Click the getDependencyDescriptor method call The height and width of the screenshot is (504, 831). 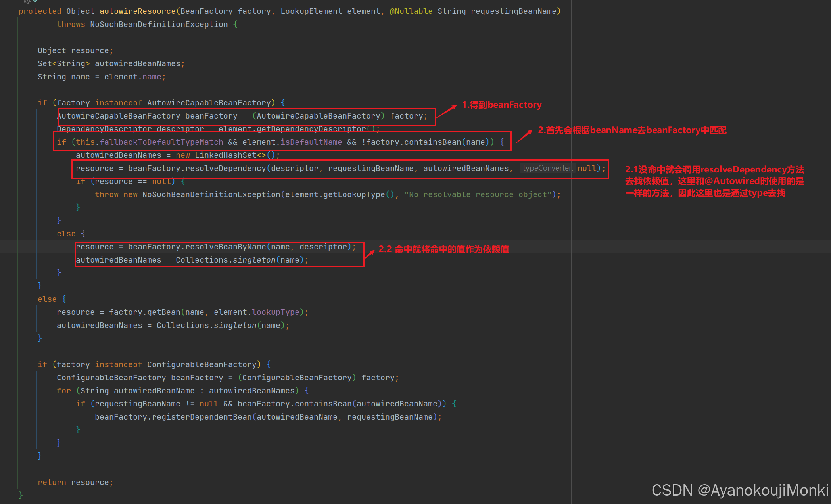311,129
